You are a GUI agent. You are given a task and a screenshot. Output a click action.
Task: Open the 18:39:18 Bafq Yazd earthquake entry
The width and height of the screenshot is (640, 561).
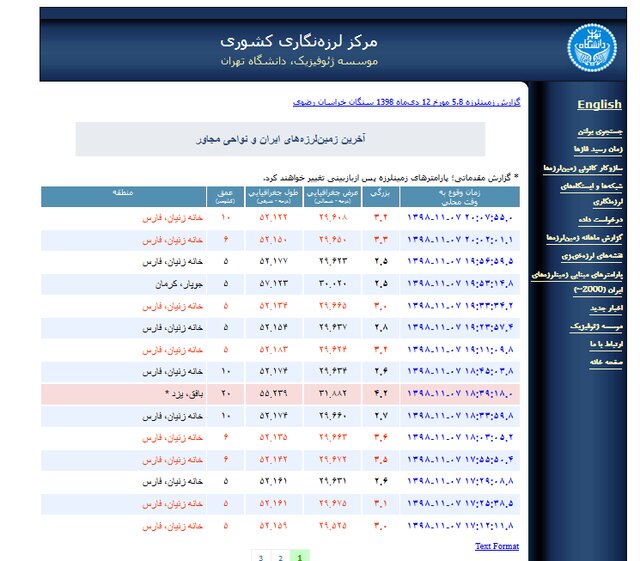coord(460,393)
